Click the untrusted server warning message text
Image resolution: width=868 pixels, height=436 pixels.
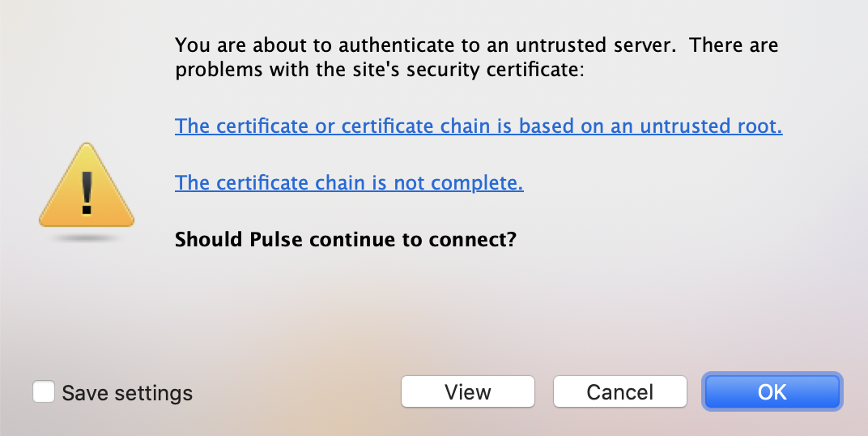(476, 45)
